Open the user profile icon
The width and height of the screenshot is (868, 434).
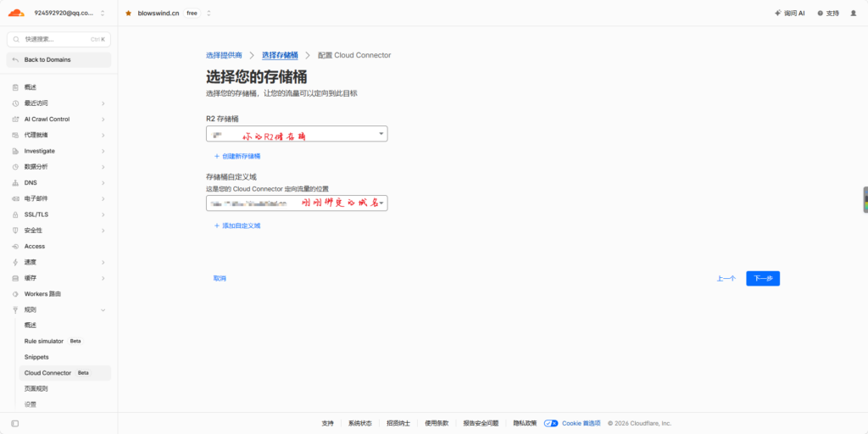[853, 13]
